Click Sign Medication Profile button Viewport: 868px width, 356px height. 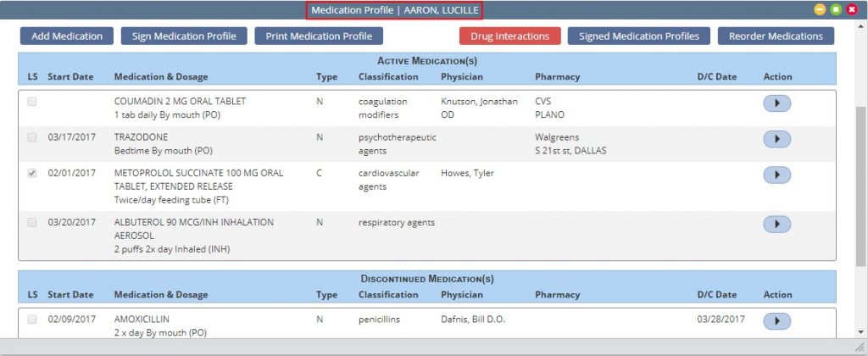(184, 36)
